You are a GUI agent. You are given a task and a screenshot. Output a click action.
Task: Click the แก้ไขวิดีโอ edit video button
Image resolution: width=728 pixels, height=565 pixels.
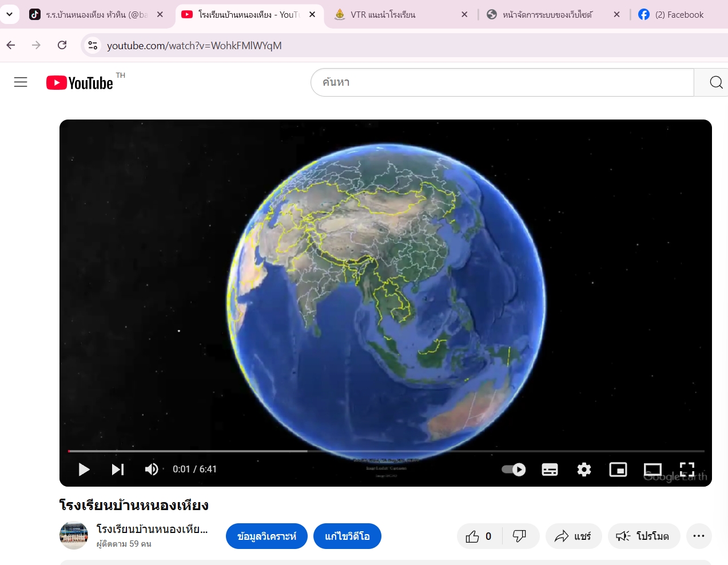pyautogui.click(x=347, y=536)
